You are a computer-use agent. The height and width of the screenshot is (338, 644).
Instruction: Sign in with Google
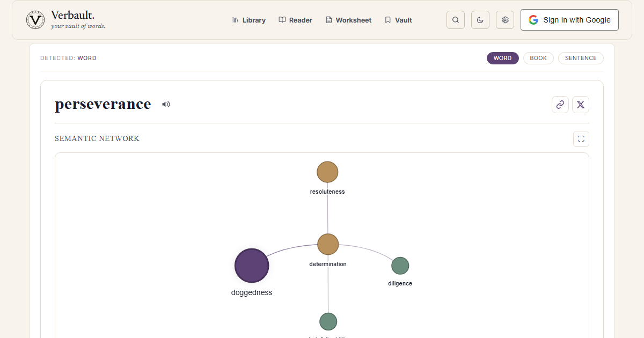click(569, 20)
